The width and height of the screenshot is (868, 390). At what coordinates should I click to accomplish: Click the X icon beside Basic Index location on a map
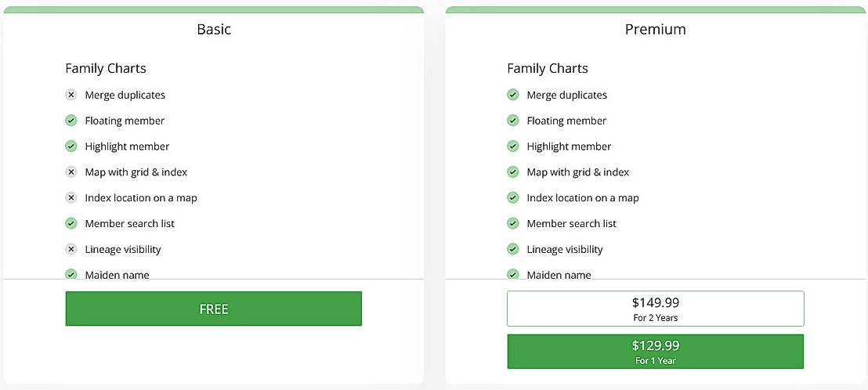[71, 198]
